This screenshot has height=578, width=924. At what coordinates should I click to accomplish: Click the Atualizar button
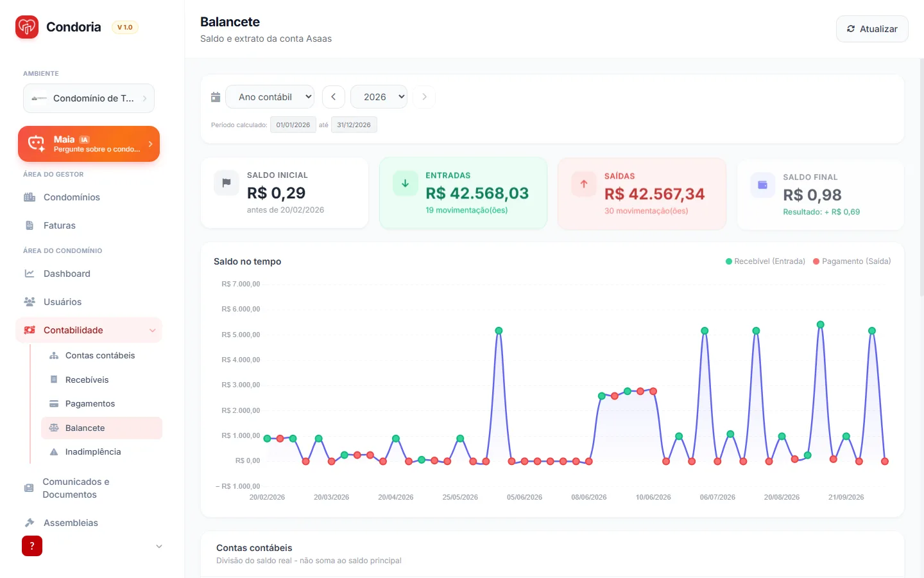click(x=872, y=29)
